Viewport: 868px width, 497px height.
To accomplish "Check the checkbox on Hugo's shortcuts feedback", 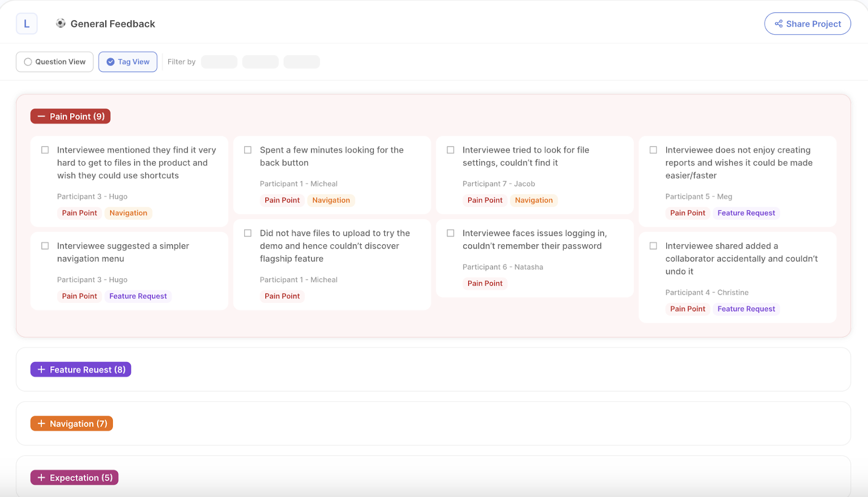I will 44,150.
